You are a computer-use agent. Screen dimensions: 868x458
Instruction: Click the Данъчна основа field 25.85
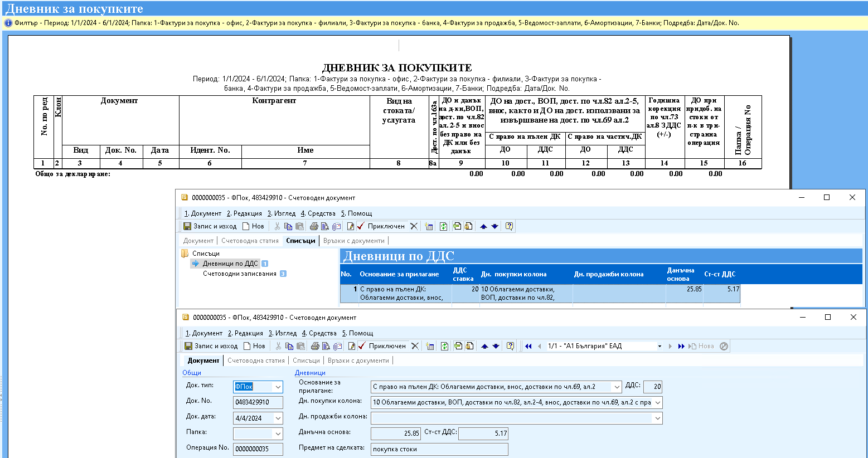tap(396, 433)
